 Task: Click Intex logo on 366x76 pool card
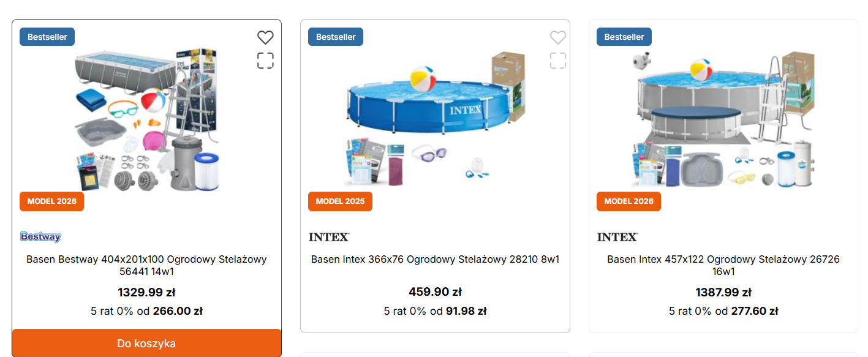[329, 236]
